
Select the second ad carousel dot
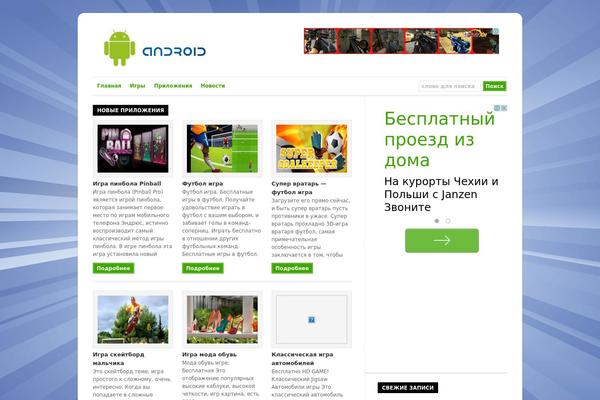click(448, 221)
